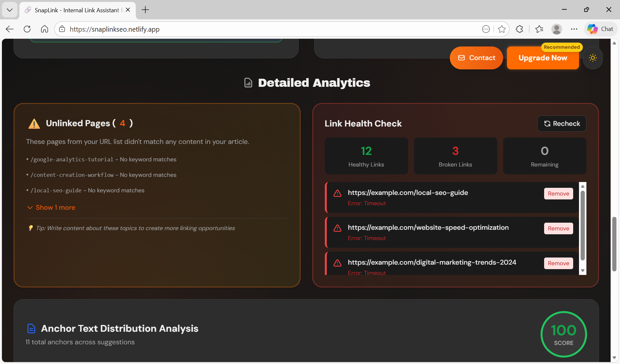The width and height of the screenshot is (620, 364).
Task: Click warning icon beside digital-marketing-trends-2024 link
Action: tap(337, 263)
